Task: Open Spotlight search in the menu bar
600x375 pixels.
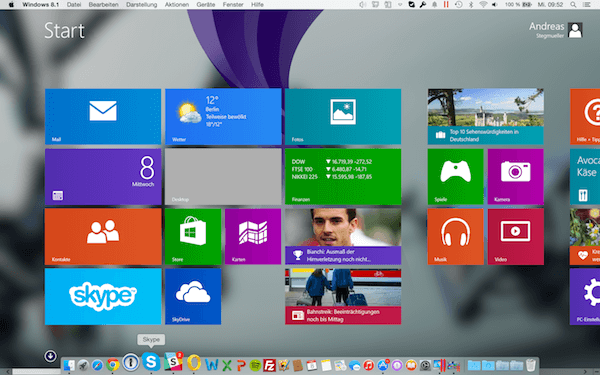Action: point(573,5)
